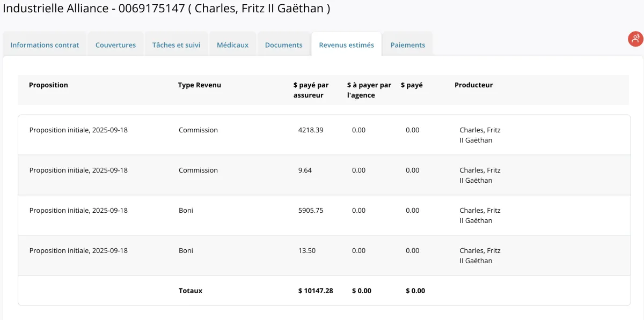Image resolution: width=644 pixels, height=320 pixels.
Task: Click the '$ payé par assureur' header
Action: click(311, 90)
